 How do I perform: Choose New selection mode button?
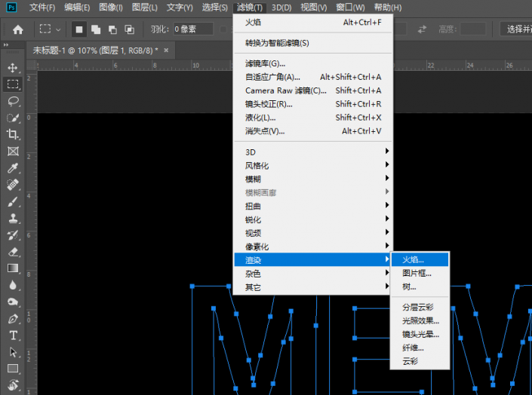pyautogui.click(x=79, y=30)
